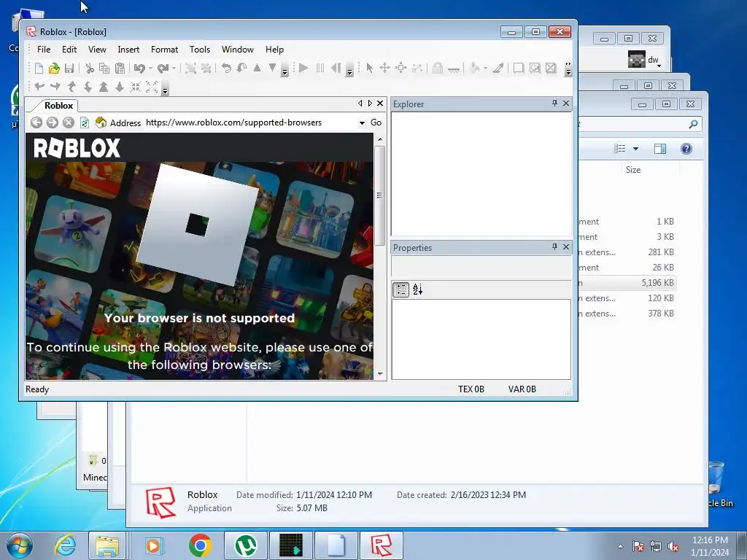
Task: Expand the far-right toolbar overflow chevron
Action: coord(568,68)
